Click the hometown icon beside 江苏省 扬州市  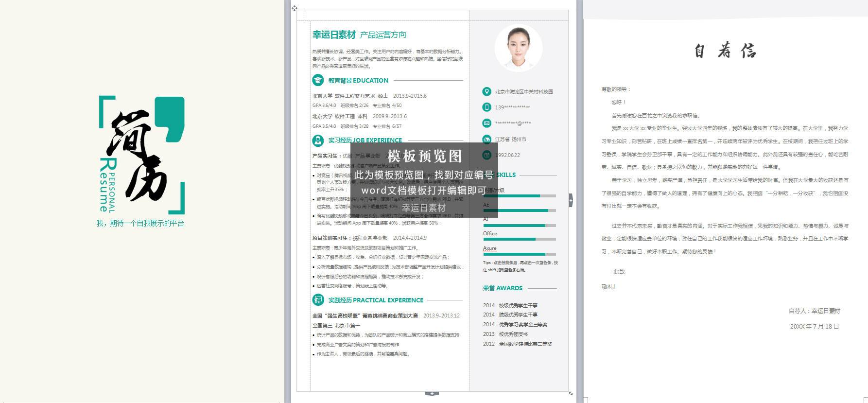486,139
